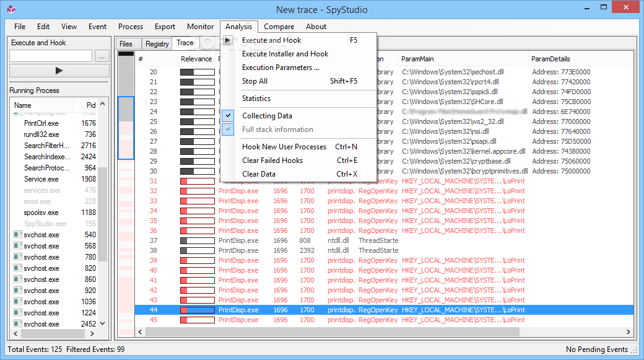Choose Stop All from the menu
Image resolution: width=644 pixels, height=360 pixels.
tap(298, 81)
